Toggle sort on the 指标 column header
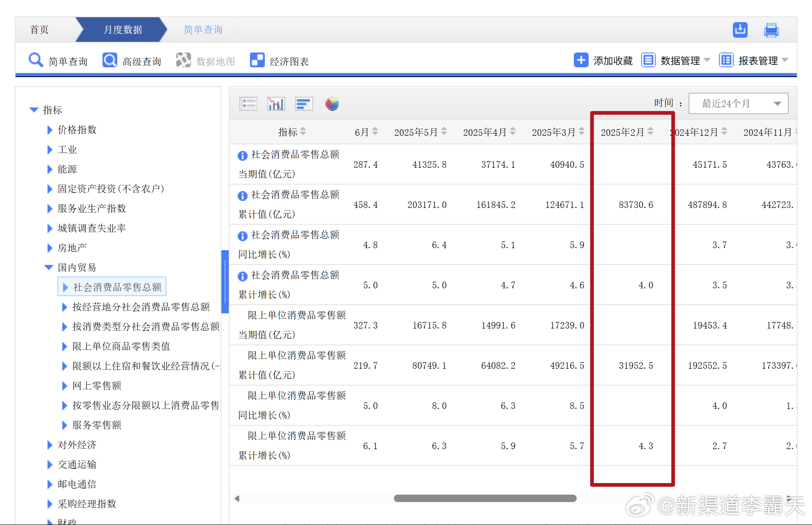 (303, 132)
